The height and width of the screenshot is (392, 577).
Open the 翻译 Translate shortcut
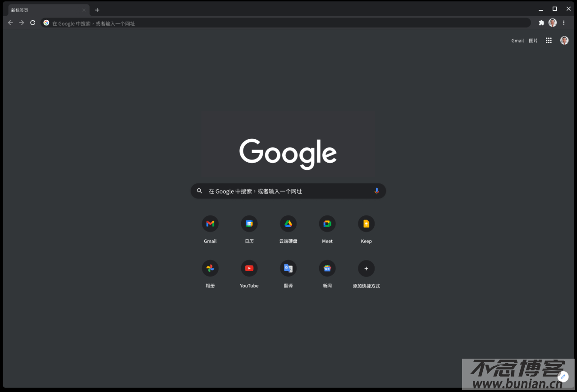point(288,274)
